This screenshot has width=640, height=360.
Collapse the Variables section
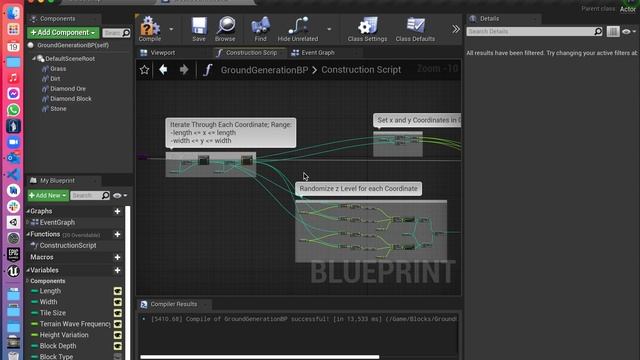pyautogui.click(x=28, y=270)
